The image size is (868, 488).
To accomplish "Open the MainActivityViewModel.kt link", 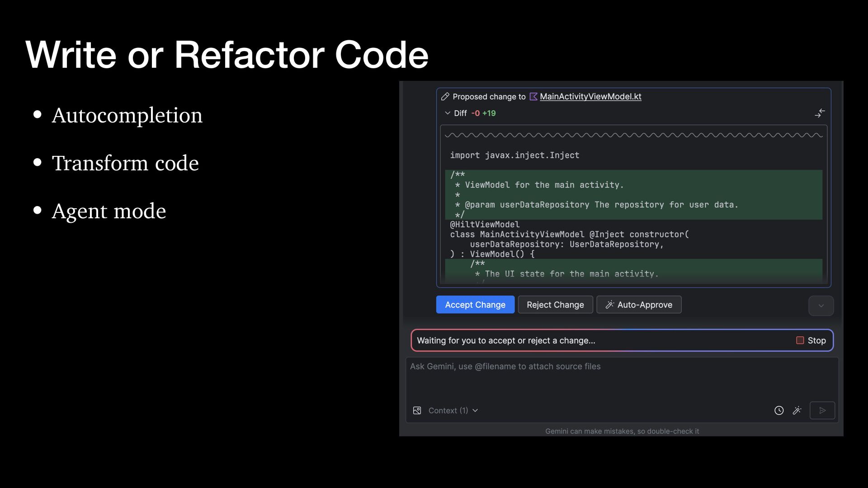I will [590, 97].
